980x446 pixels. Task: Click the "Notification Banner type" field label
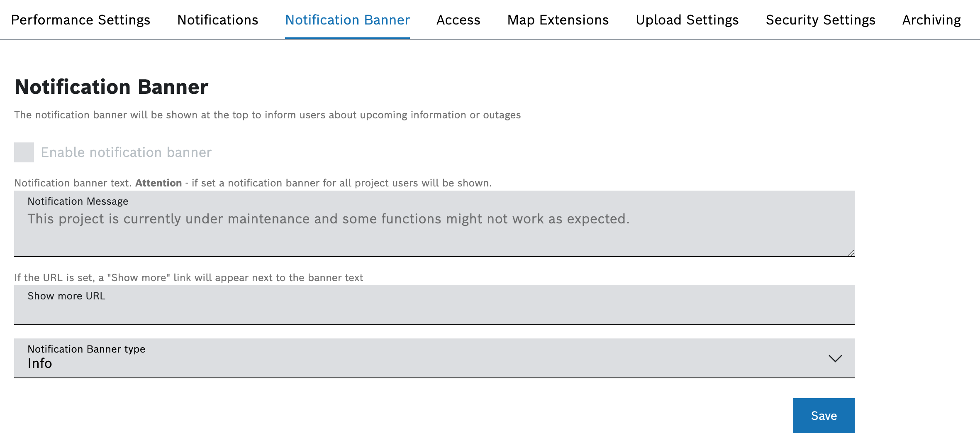[x=86, y=349]
